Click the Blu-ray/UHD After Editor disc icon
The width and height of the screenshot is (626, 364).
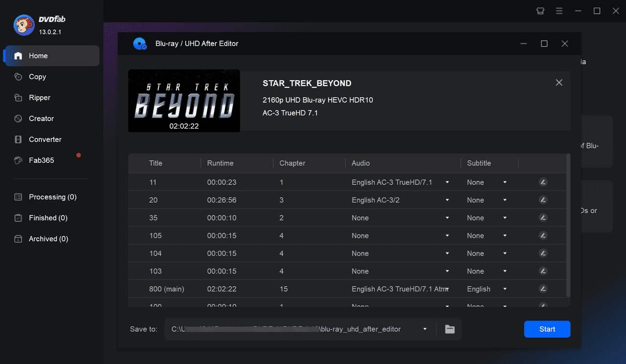(x=140, y=43)
